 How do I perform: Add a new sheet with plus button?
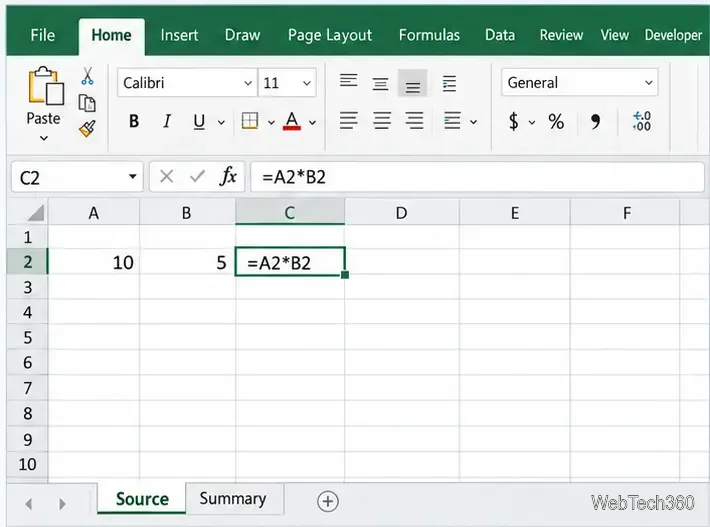click(x=328, y=502)
